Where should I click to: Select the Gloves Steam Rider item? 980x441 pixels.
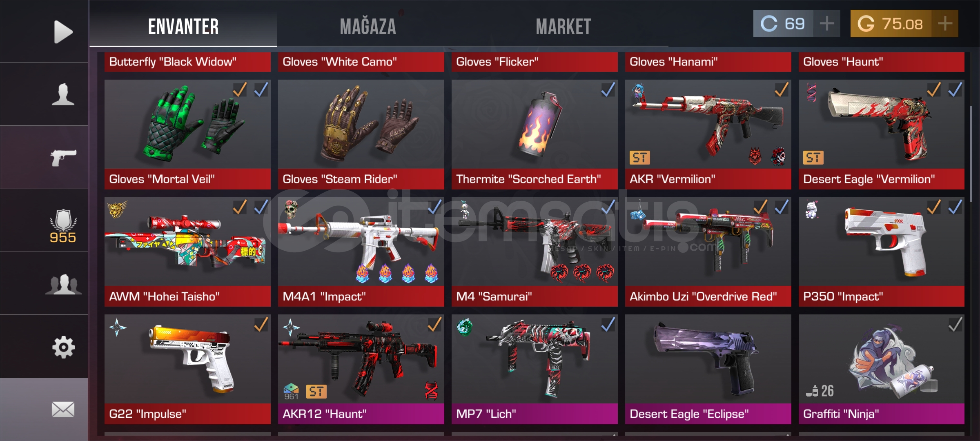coord(361,134)
